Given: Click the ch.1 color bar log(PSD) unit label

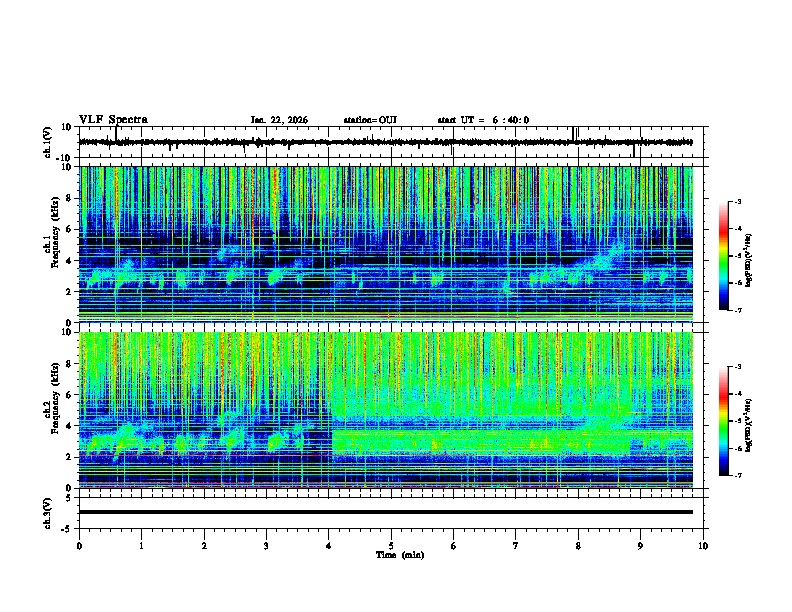Looking at the screenshot, I should 749,260.
